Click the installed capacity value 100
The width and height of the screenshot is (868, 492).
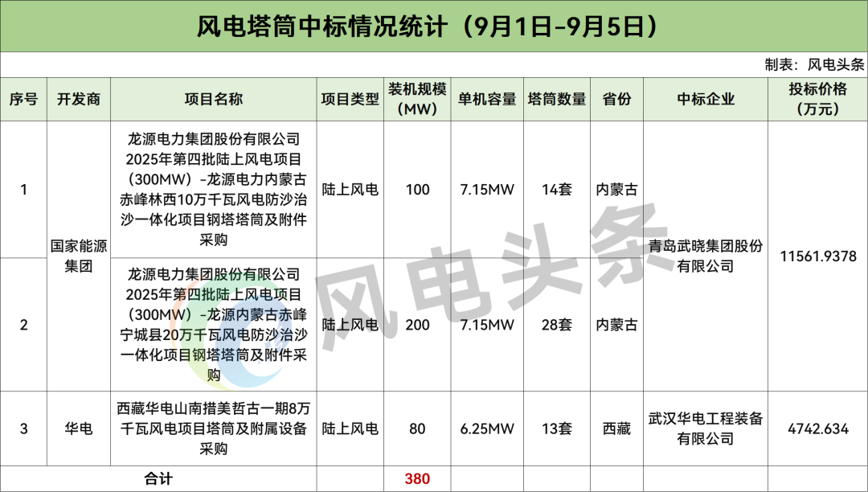point(417,190)
